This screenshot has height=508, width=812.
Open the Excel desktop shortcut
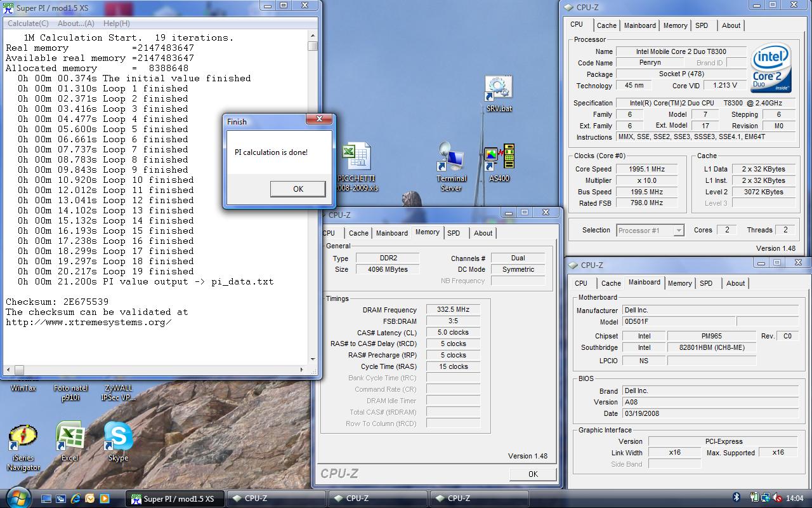(x=70, y=442)
